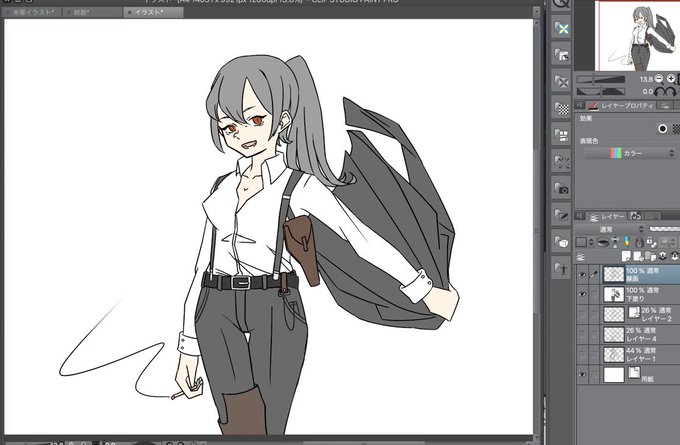Adjust layer opacity slider beside 通常
The width and height of the screenshot is (680, 445).
pos(664,229)
